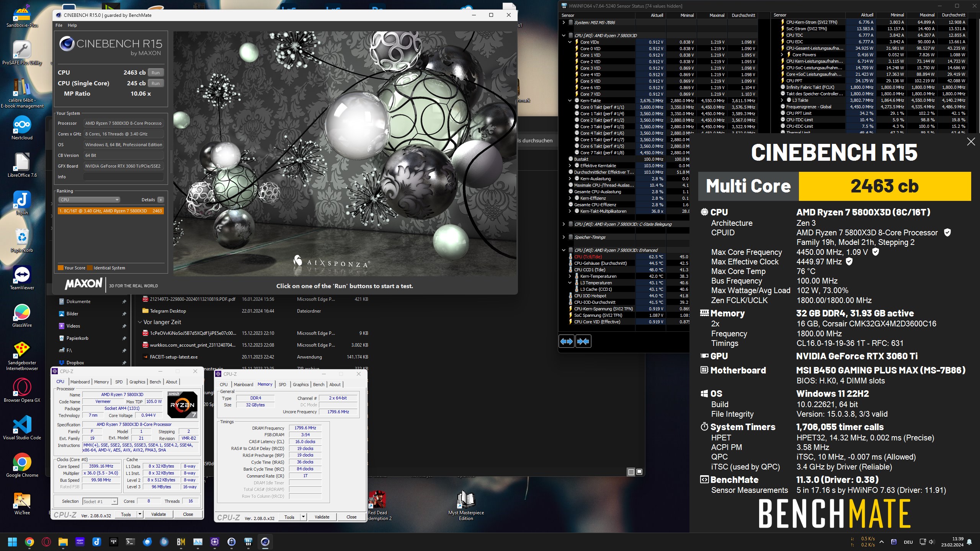Expand Effektive Kerntakte row in HWiNFO
The image size is (980, 551).
pos(570,166)
